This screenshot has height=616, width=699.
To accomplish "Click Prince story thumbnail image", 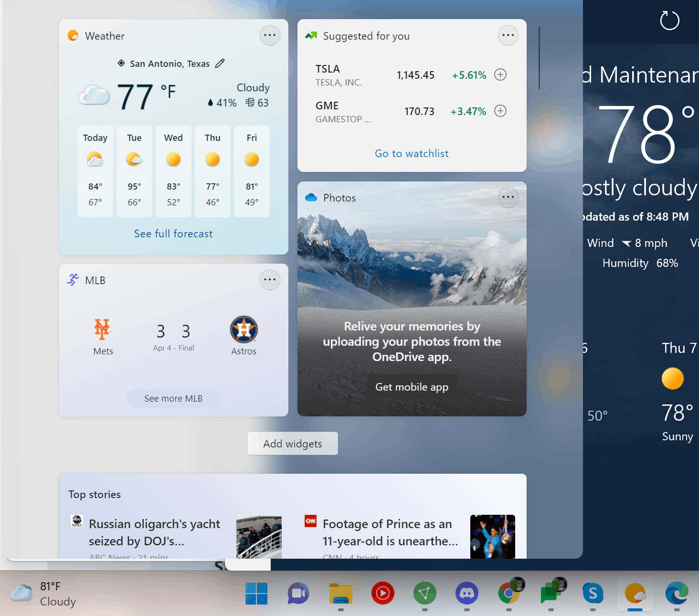I will pos(493,537).
